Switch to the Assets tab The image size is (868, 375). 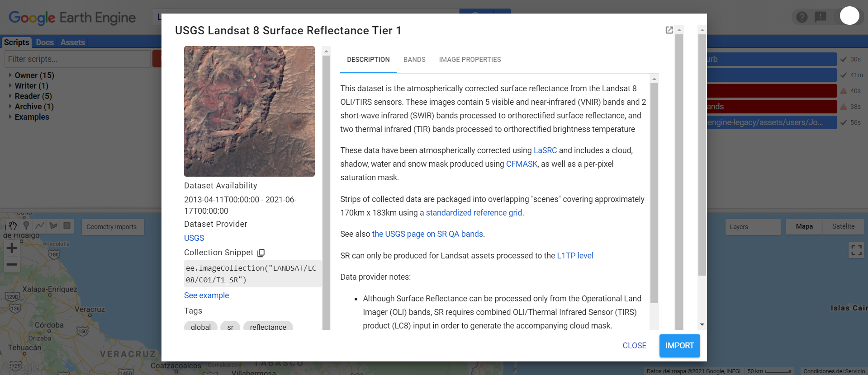coord(73,42)
